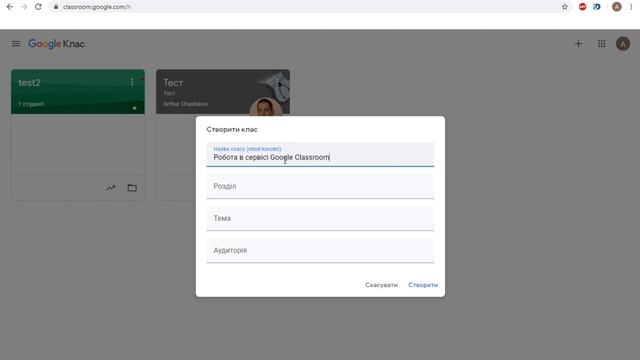Focus the Тема field

click(320, 218)
